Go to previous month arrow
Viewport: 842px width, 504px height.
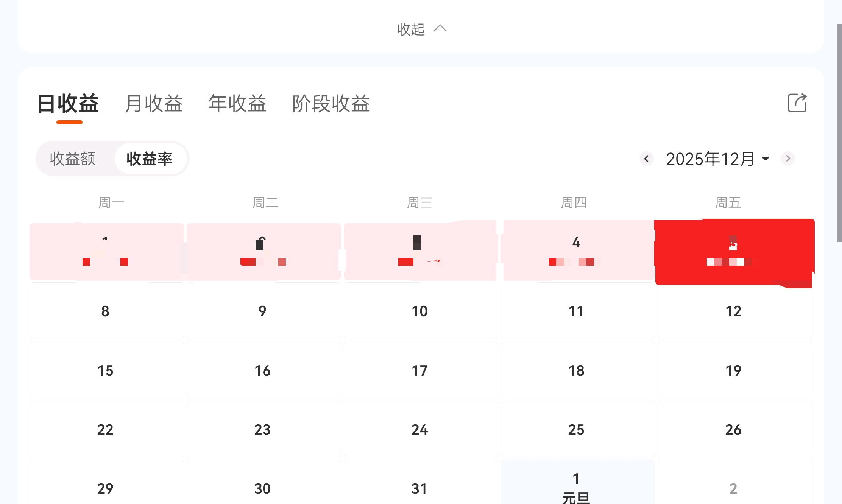[647, 159]
